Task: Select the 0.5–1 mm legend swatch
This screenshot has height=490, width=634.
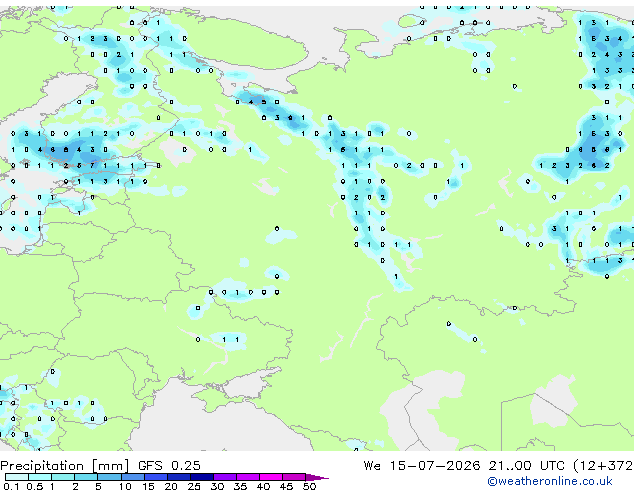Action: click(40, 477)
